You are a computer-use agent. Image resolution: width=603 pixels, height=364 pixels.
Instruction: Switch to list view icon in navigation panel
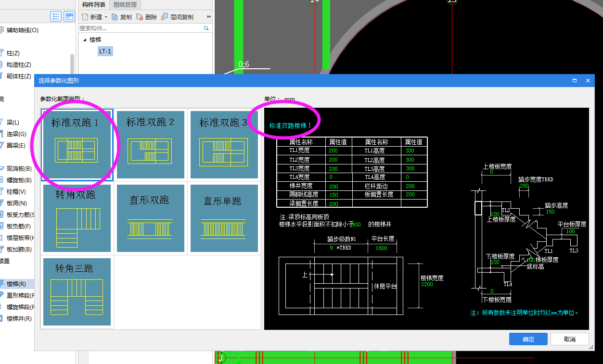pyautogui.click(x=56, y=17)
